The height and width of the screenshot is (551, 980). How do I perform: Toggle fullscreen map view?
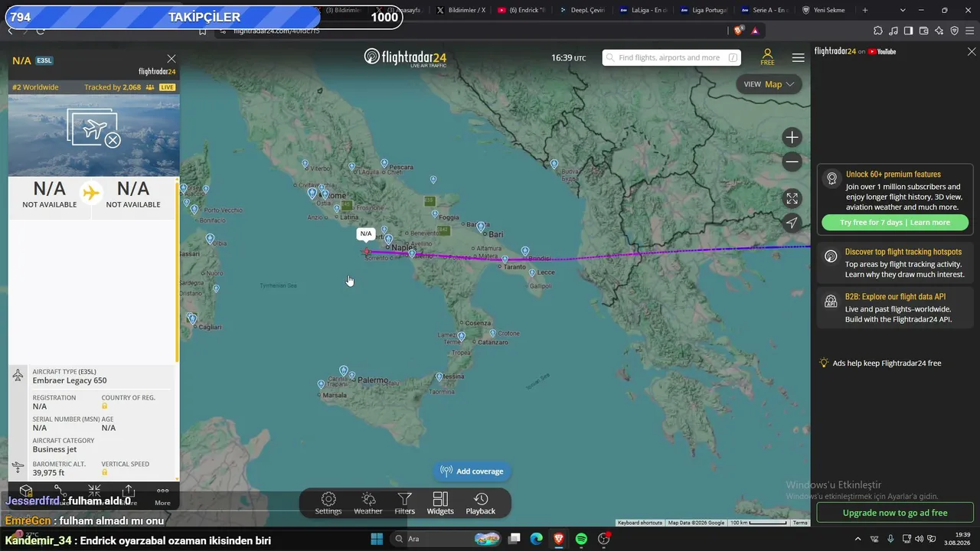point(792,199)
